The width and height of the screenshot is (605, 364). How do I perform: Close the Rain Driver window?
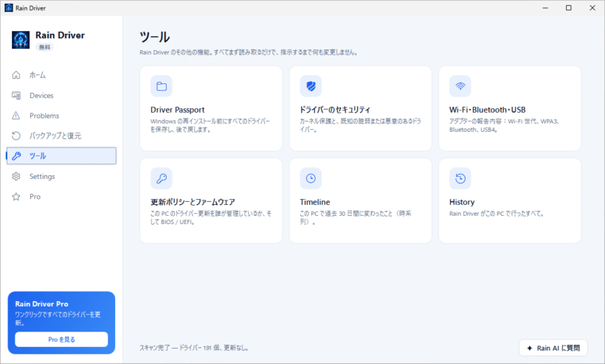pos(592,7)
